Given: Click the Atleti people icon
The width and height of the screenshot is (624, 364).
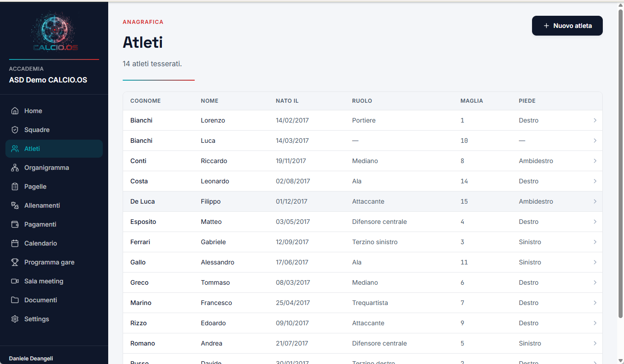Looking at the screenshot, I should point(15,149).
